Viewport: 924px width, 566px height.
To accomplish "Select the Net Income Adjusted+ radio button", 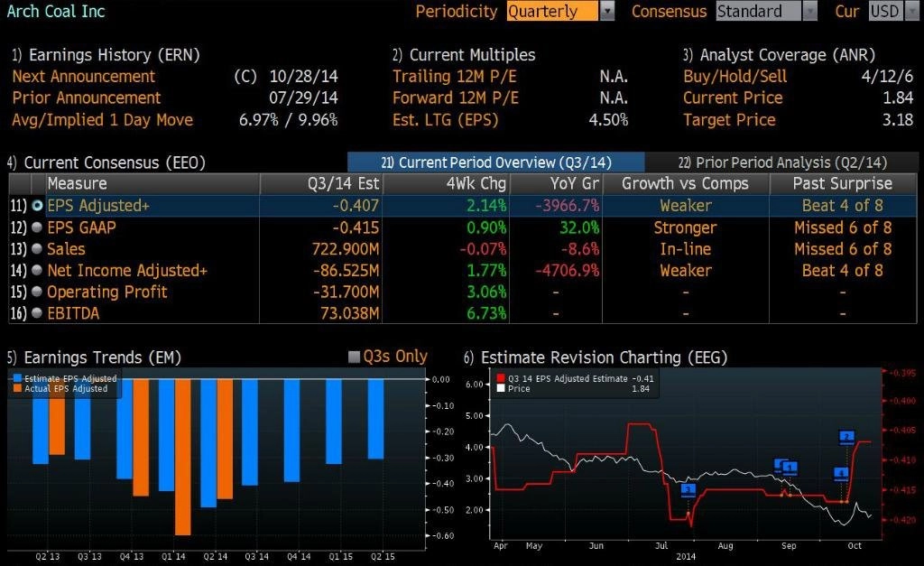I will [37, 270].
